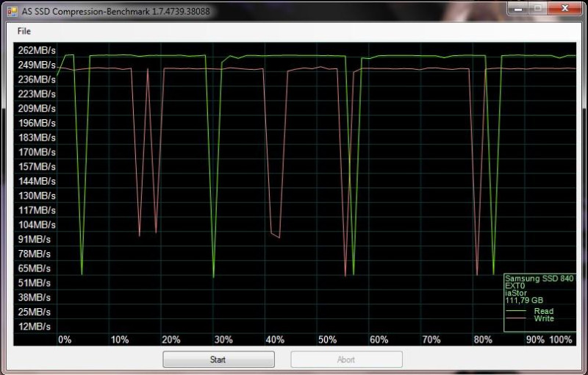Click the 80% x-axis label
Viewport: 588px width, 375px height.
pyautogui.click(x=483, y=340)
